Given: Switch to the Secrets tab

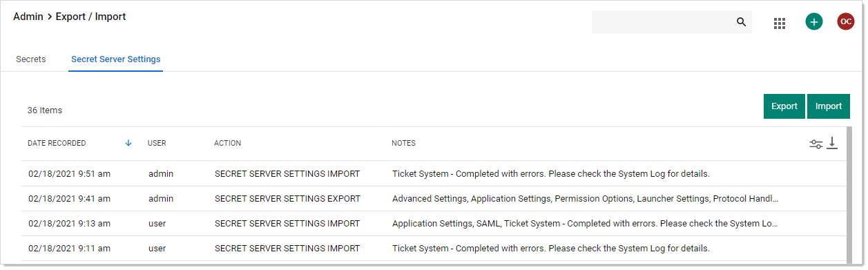Looking at the screenshot, I should click(x=31, y=59).
